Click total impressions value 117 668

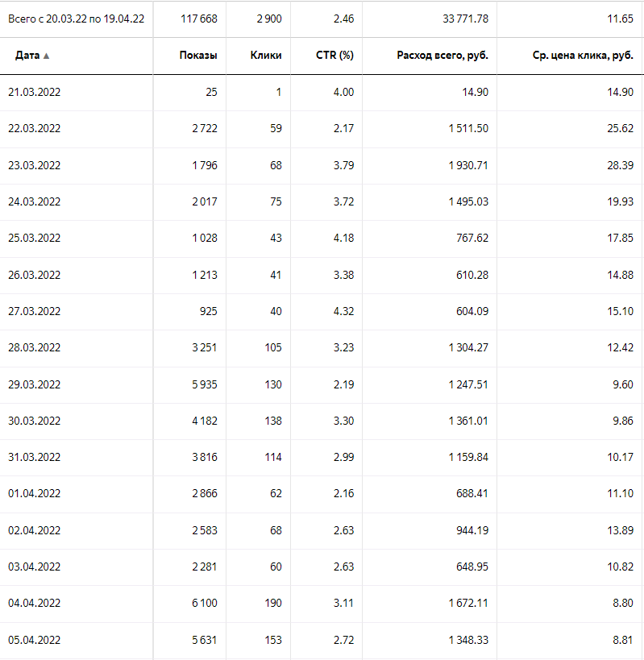click(x=197, y=19)
